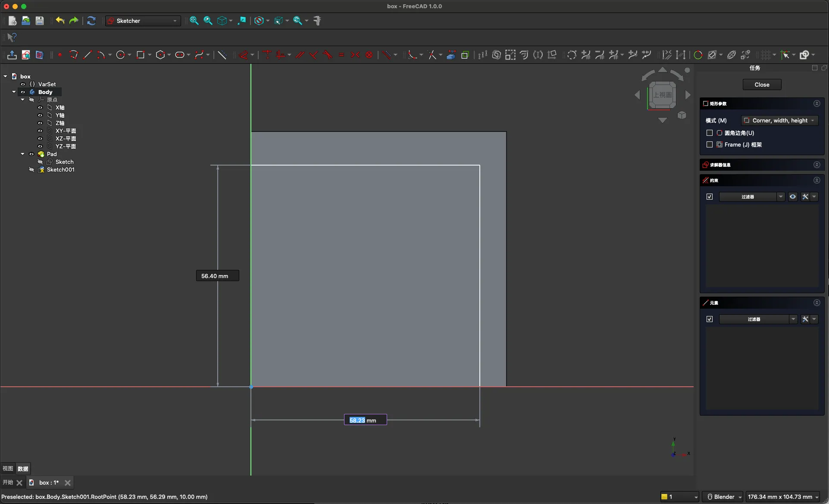
Task: Open the measure caliper tool
Action: coord(318,21)
